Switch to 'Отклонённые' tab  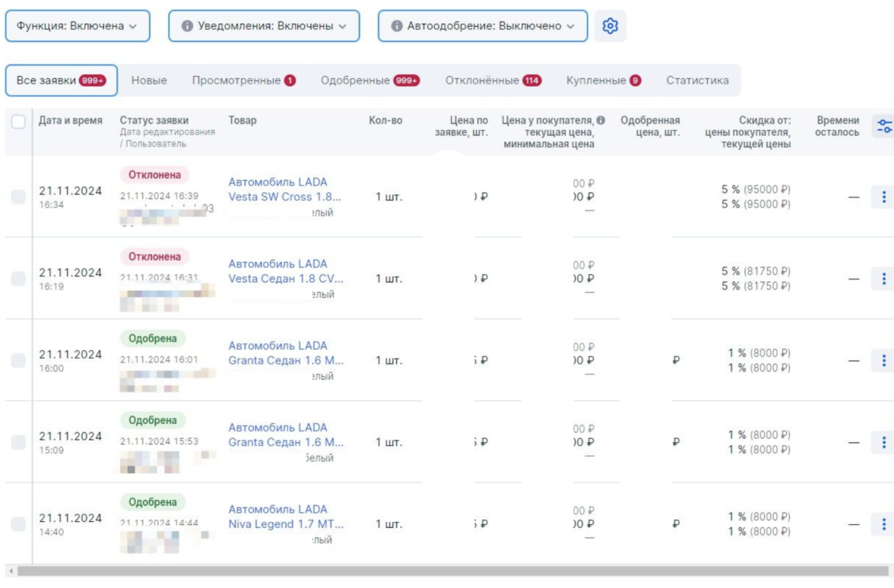click(493, 81)
